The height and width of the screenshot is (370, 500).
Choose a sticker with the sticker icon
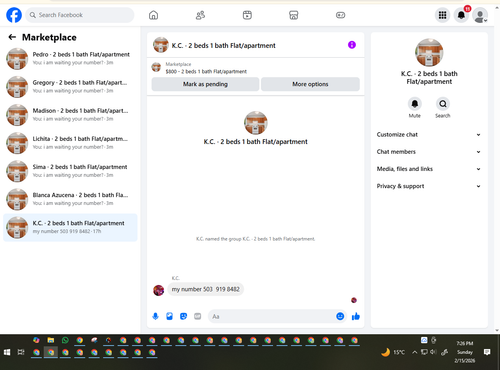(183, 316)
